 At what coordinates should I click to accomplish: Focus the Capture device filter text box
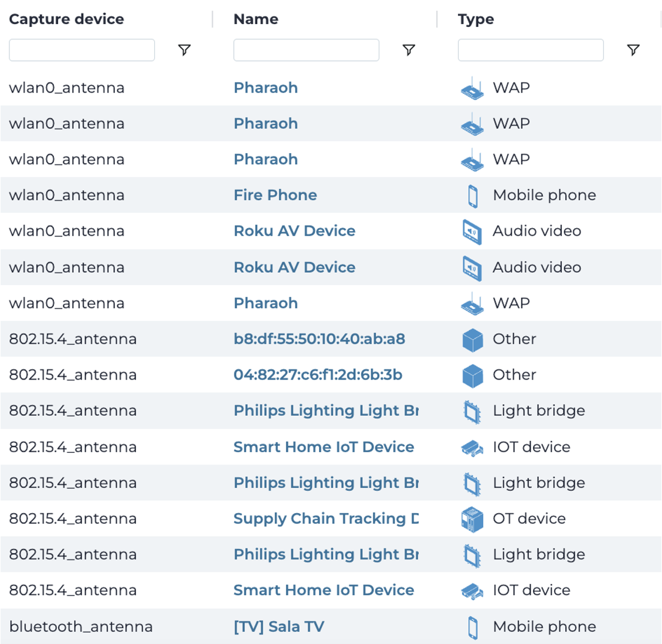click(x=82, y=50)
